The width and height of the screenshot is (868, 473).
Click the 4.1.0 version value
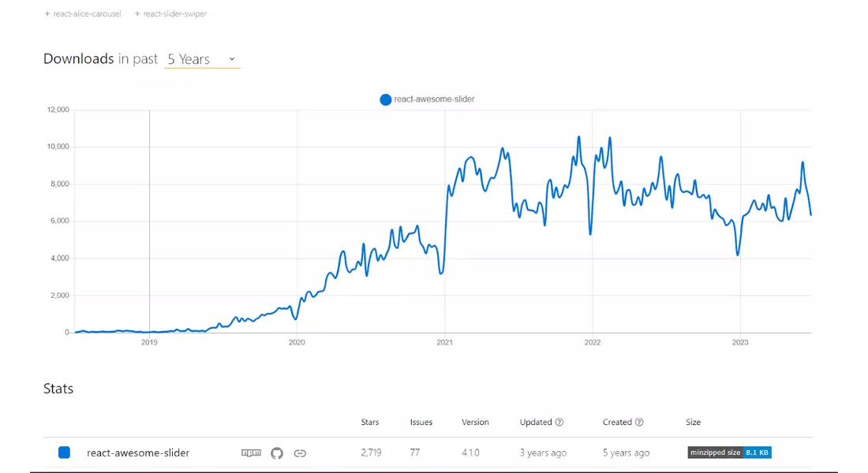click(470, 453)
